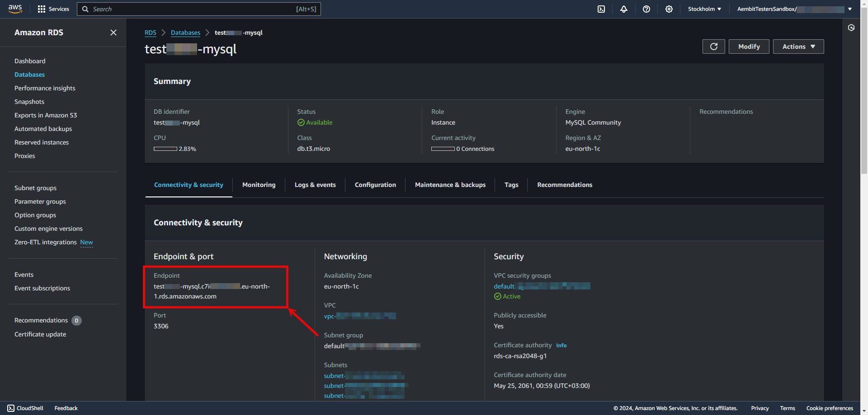
Task: Refresh the database details
Action: tap(714, 47)
